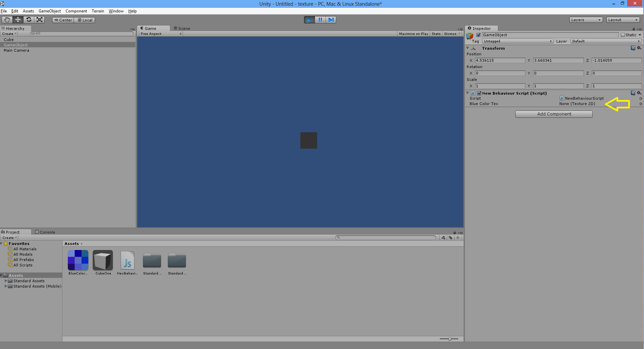Open the Assets menu
The height and width of the screenshot is (349, 644).
pos(28,11)
